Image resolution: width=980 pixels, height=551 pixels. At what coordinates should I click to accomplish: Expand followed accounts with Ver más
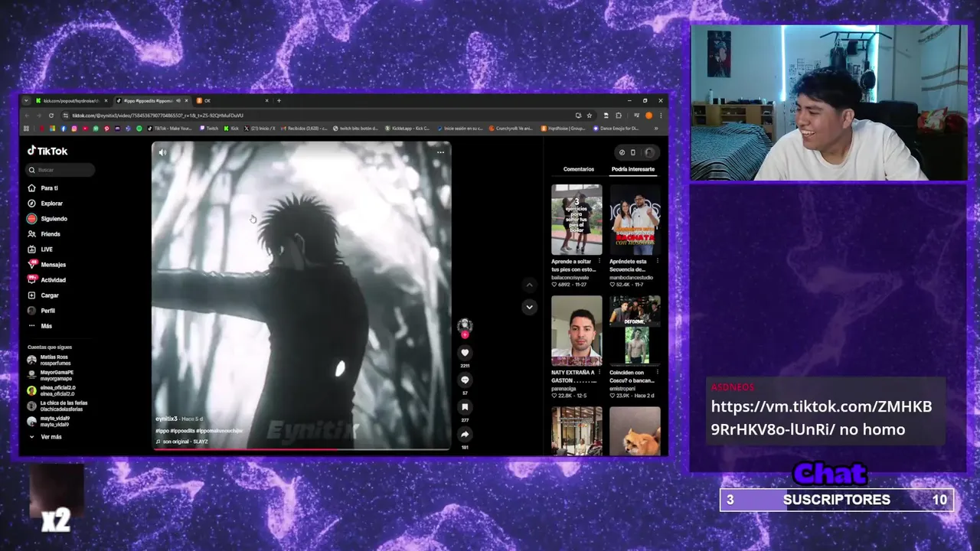[x=45, y=437]
